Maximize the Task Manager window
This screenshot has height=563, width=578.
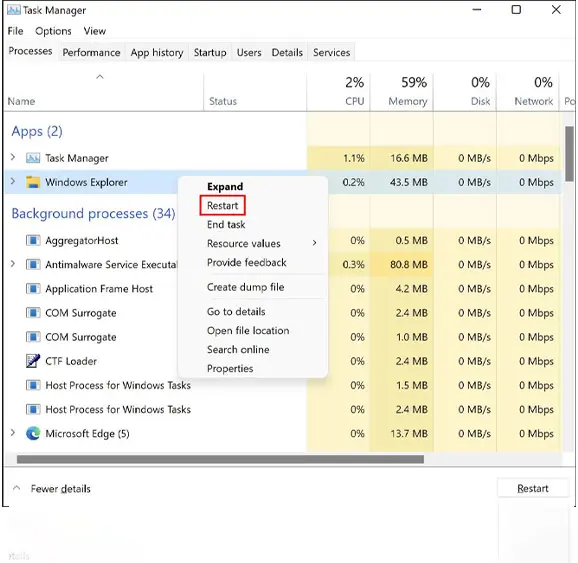(x=516, y=10)
